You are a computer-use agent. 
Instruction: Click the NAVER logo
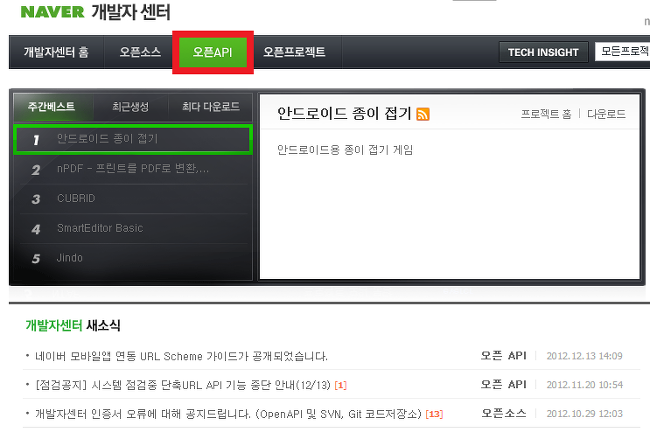pyautogui.click(x=53, y=12)
